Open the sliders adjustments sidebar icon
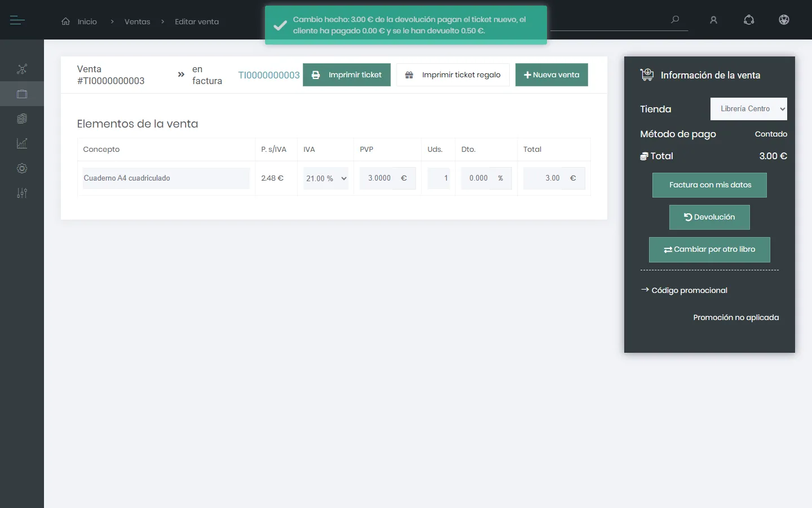Screen dimensions: 812x508 click(x=22, y=193)
